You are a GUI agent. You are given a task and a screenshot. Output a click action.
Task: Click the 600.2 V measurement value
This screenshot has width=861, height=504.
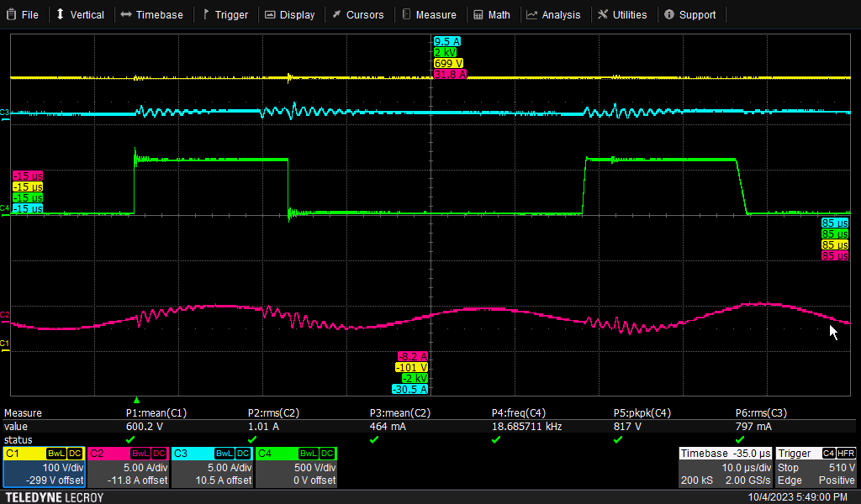(x=145, y=426)
